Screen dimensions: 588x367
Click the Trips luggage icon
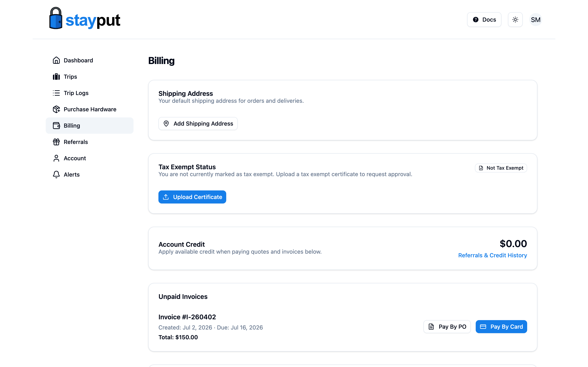click(56, 76)
